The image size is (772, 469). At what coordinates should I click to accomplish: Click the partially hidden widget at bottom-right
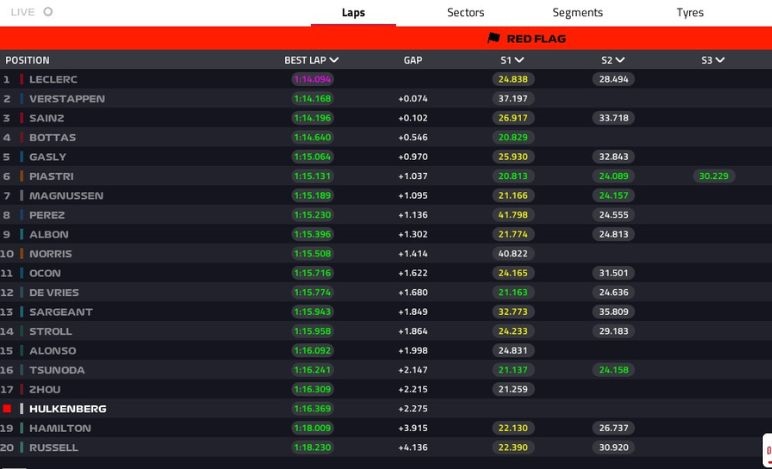(x=766, y=448)
